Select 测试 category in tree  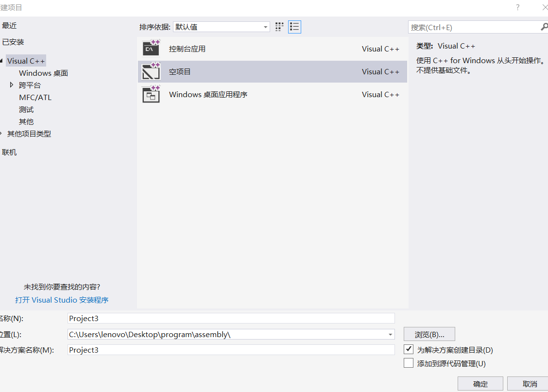26,110
